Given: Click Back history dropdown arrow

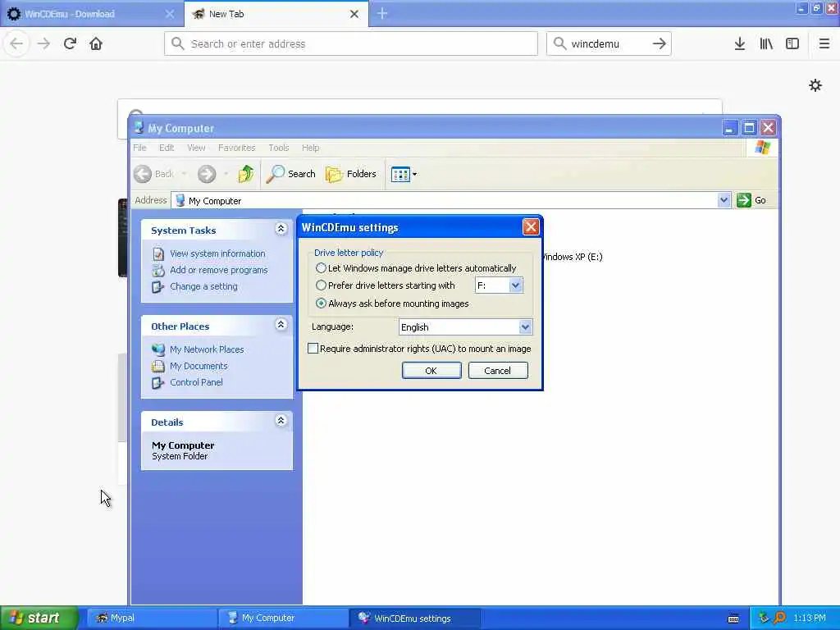Looking at the screenshot, I should [184, 174].
